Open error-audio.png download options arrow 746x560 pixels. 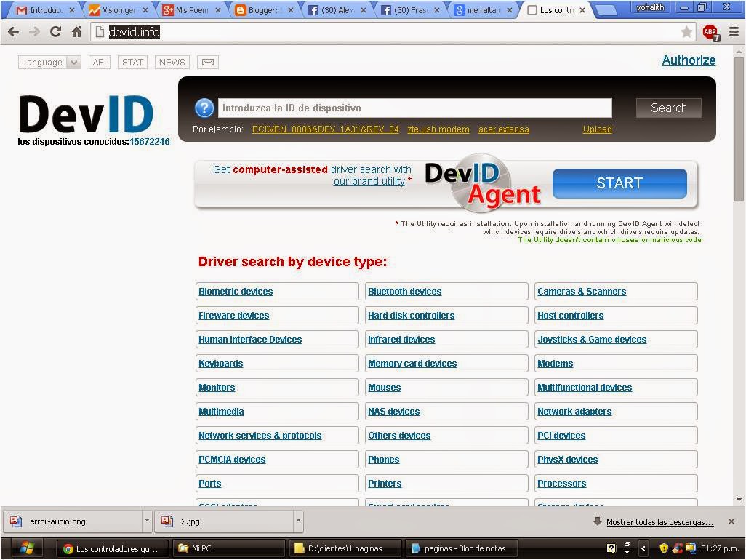[147, 521]
